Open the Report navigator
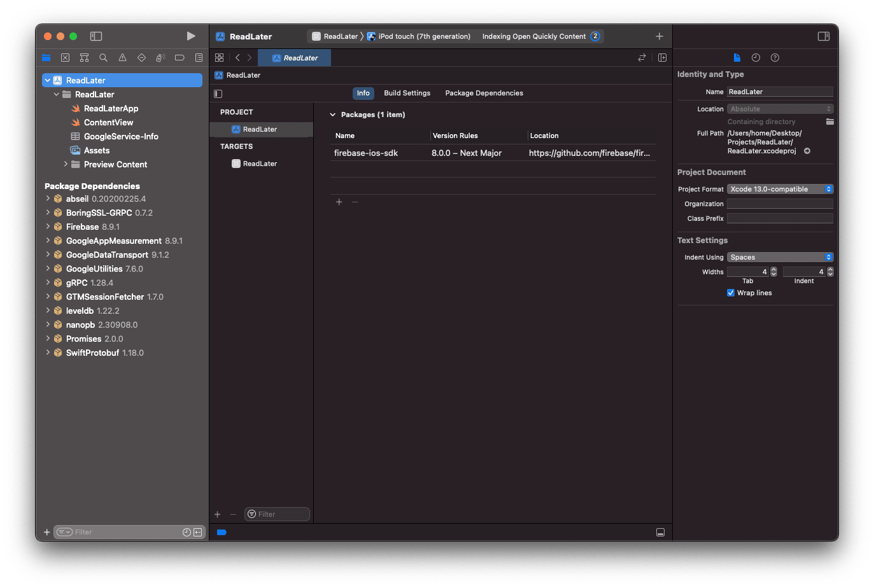The image size is (874, 588). tap(199, 58)
